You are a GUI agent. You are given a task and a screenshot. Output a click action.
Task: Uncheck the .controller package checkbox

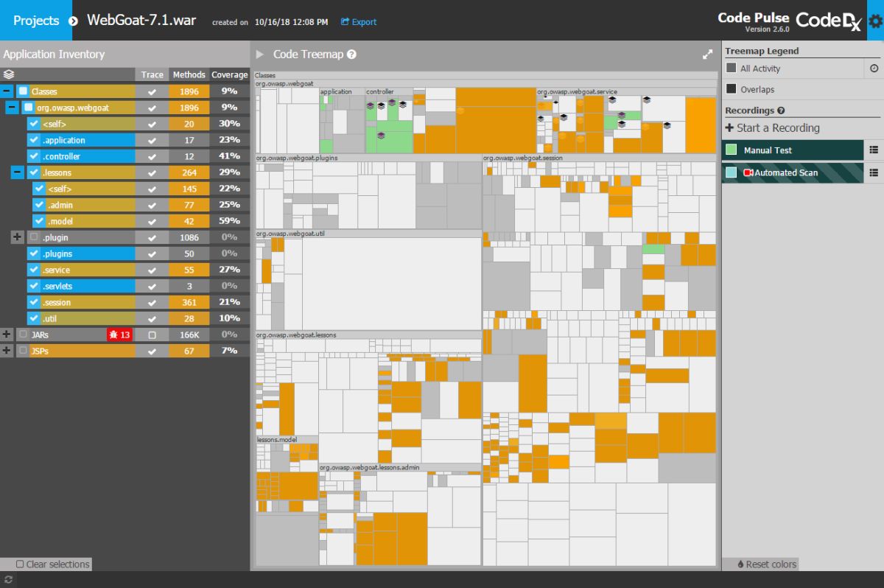(33, 156)
